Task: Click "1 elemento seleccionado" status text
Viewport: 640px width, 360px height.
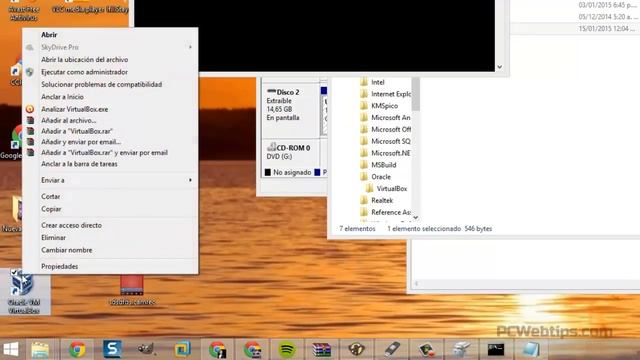Action: [424, 229]
